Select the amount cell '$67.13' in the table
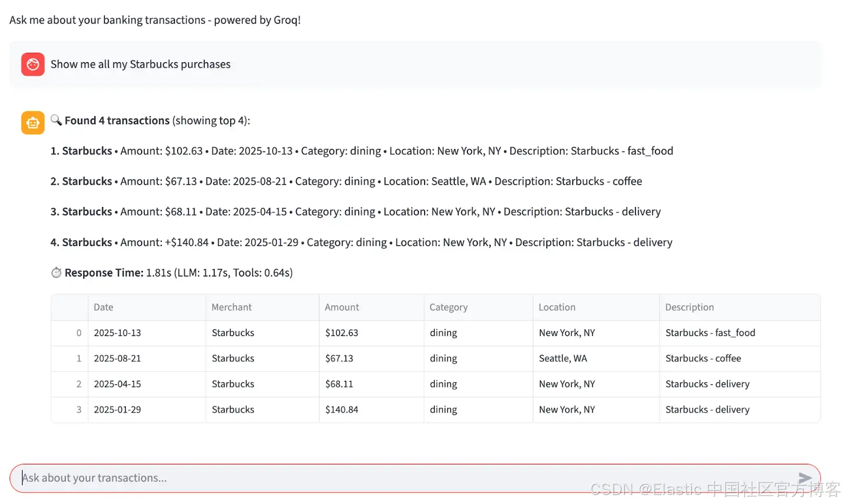Viewport: 843px width, 504px height. click(x=371, y=359)
